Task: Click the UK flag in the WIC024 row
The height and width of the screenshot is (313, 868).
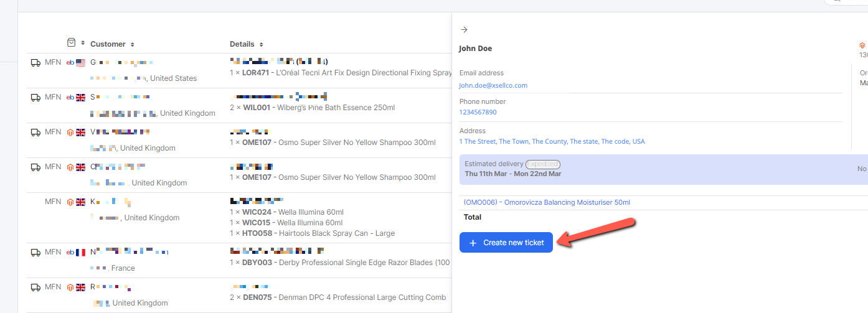Action: point(80,202)
